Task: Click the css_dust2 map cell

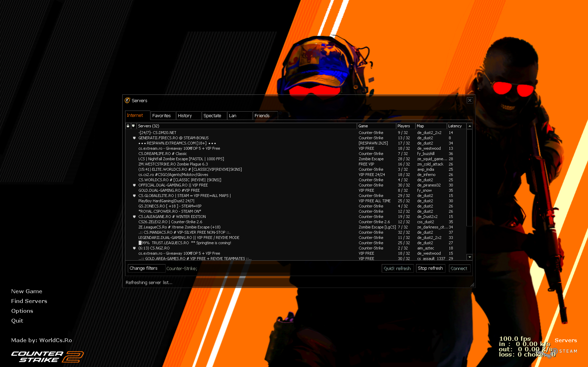Action: click(x=426, y=222)
